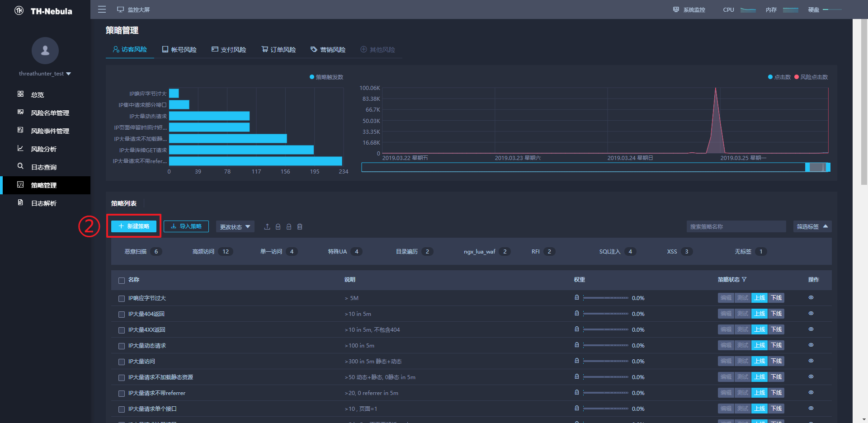Screen dimensions: 868x423
Task: Open the 更改状态 dropdown
Action: pyautogui.click(x=235, y=227)
